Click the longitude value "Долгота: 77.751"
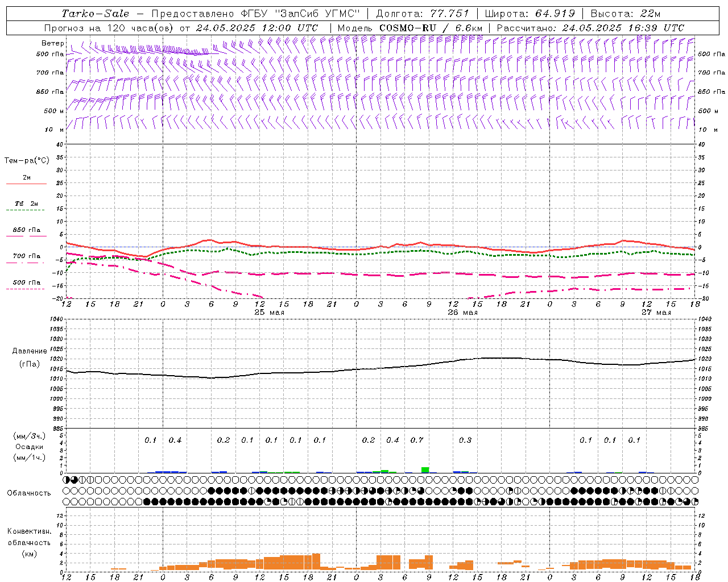Screen dimensions: 728x582 pyautogui.click(x=423, y=14)
